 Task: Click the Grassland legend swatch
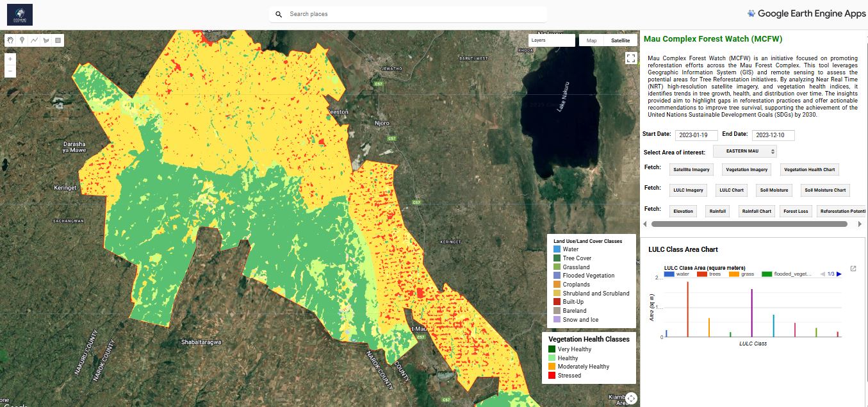[557, 267]
